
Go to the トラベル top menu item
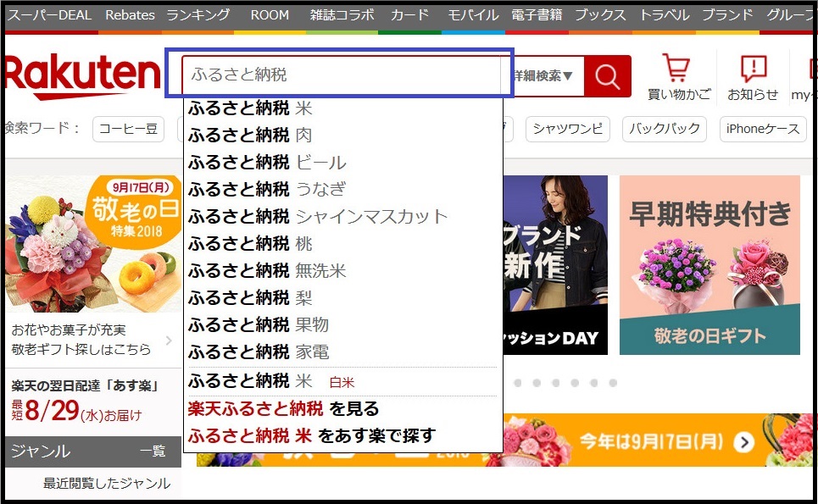click(665, 14)
